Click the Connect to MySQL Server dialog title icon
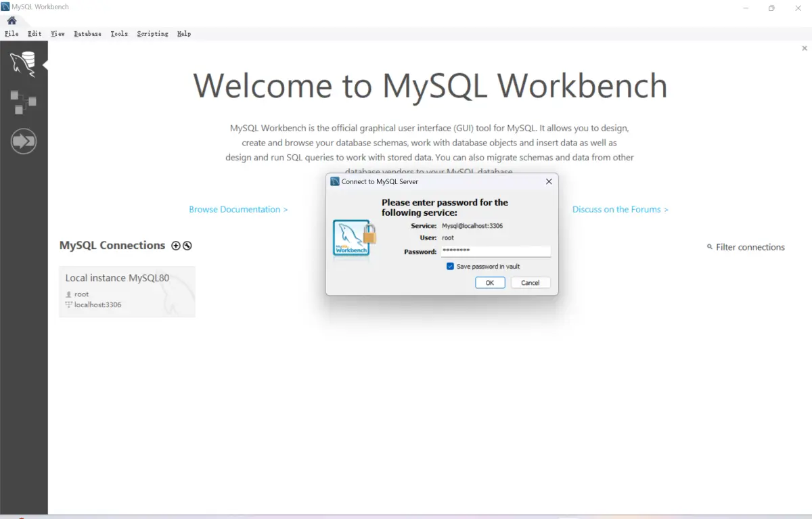This screenshot has width=812, height=519. pos(335,181)
